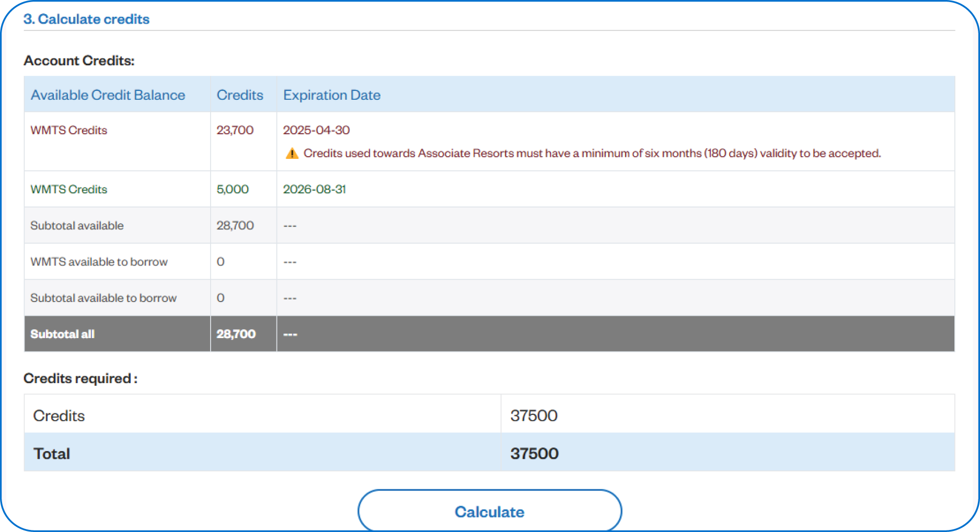The width and height of the screenshot is (980, 532).
Task: Click the 5,000 credits value
Action: coord(233,189)
